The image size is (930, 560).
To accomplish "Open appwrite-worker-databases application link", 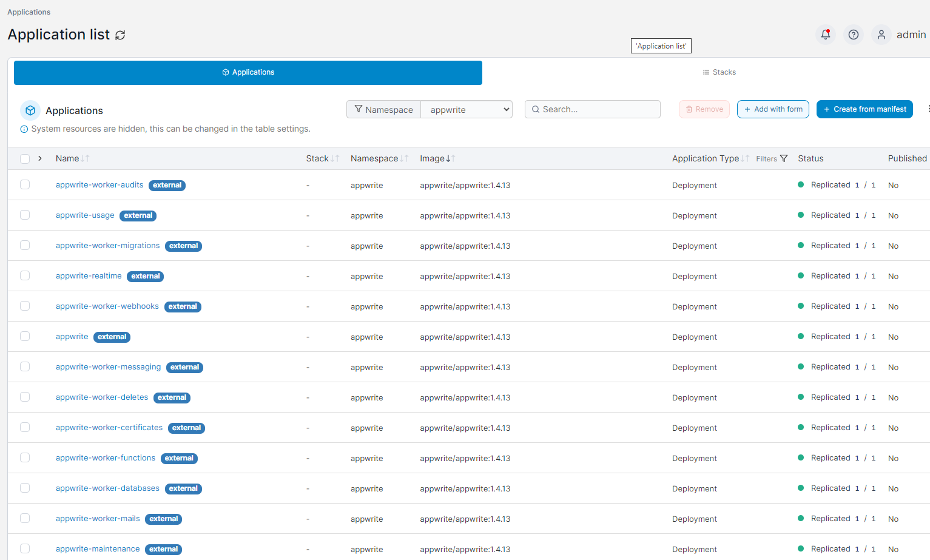I will (107, 488).
